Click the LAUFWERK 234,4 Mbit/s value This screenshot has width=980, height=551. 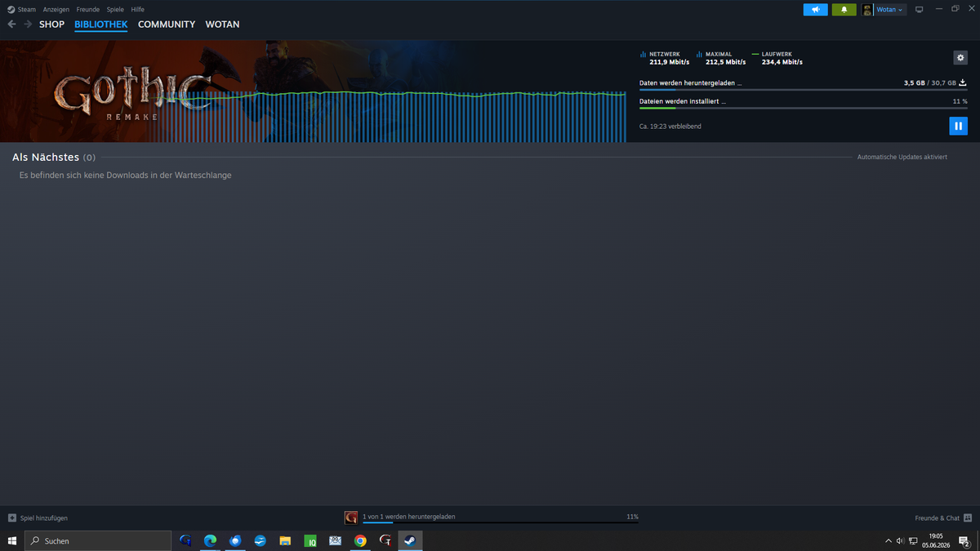point(782,62)
